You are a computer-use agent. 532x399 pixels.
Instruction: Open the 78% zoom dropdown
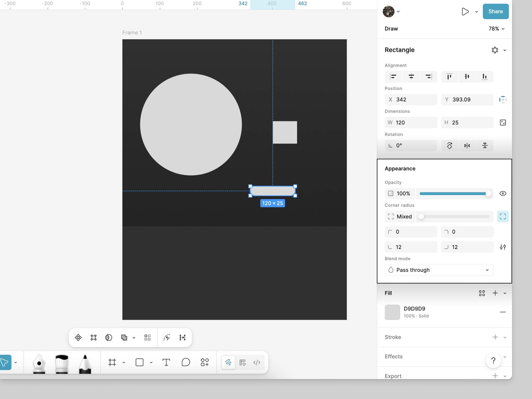(x=497, y=29)
